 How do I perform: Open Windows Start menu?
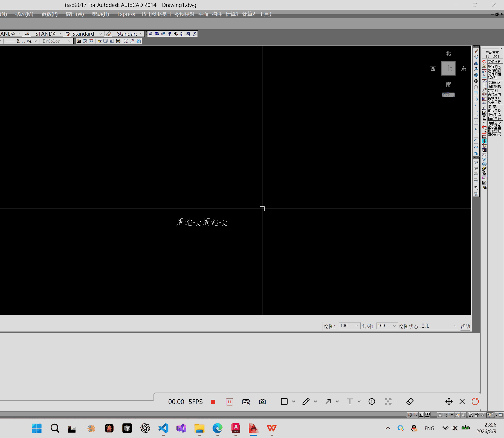pos(37,428)
